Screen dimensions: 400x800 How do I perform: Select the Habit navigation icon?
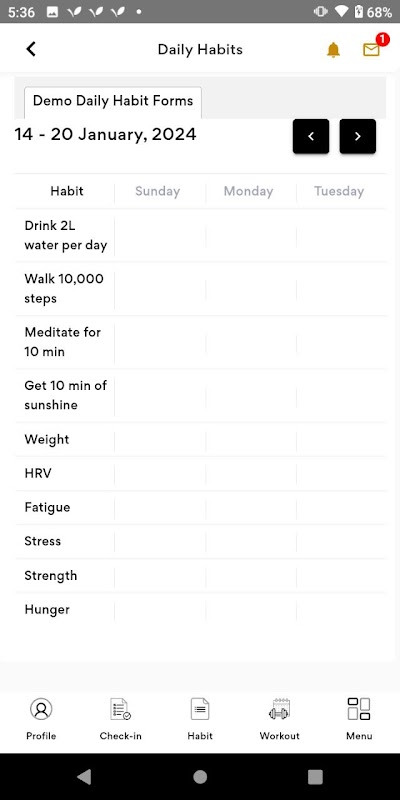pos(200,719)
